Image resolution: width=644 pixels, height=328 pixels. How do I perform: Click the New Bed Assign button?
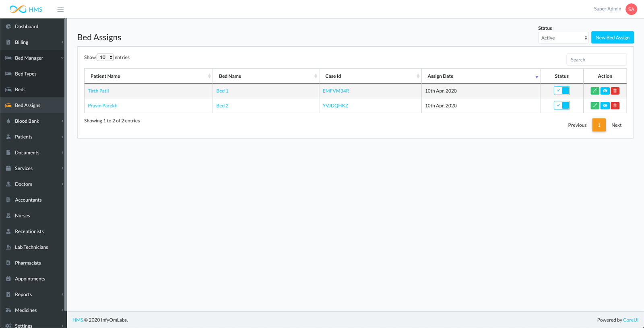pyautogui.click(x=612, y=37)
